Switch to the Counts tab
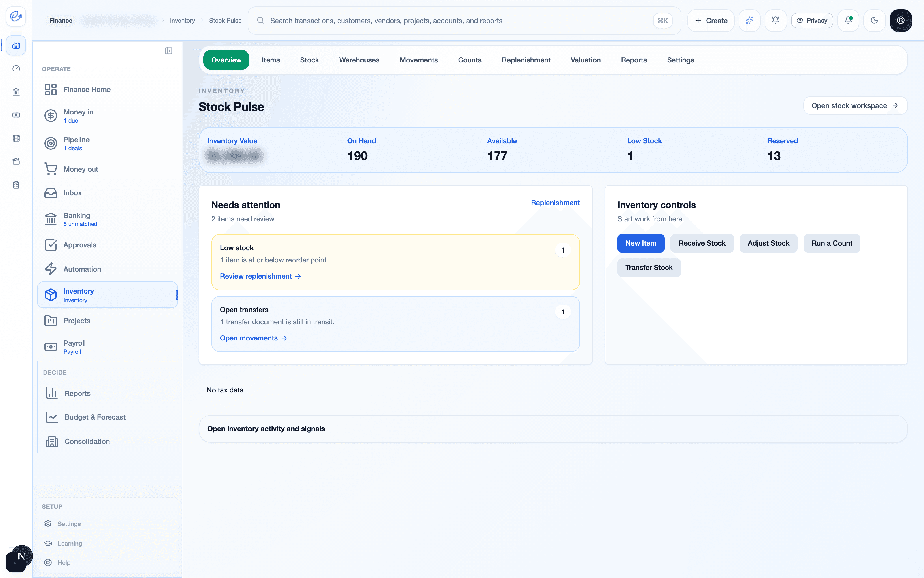The height and width of the screenshot is (578, 924). [470, 60]
